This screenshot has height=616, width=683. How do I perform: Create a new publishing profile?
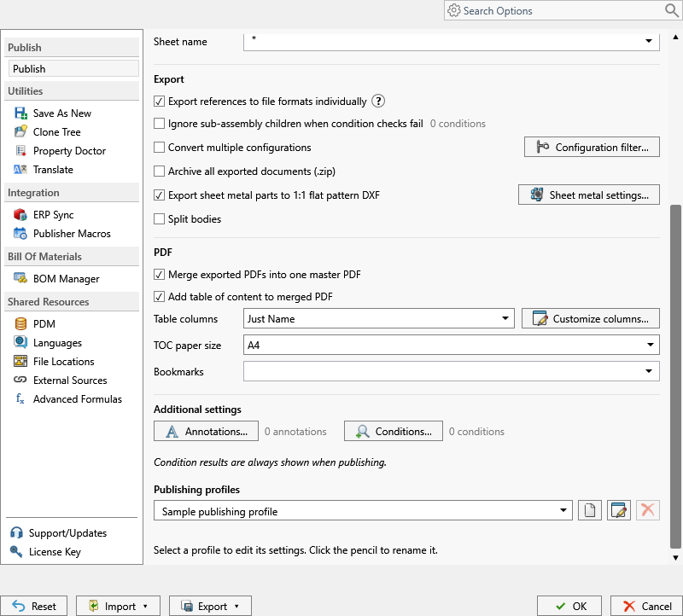[x=590, y=510]
